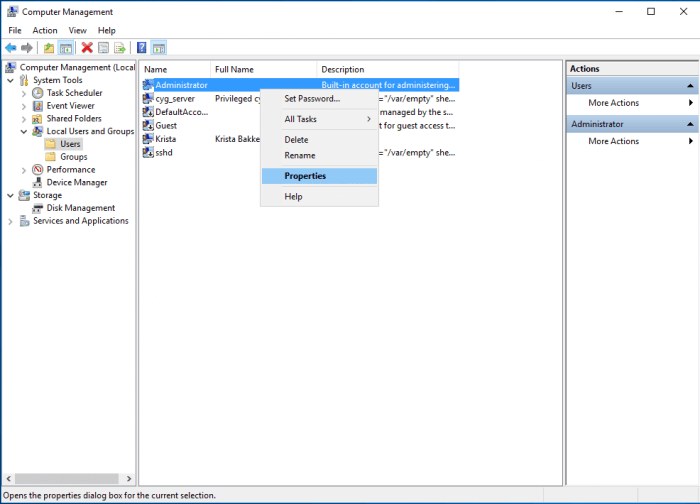Viewport: 700px width, 504px height.
Task: Click the red X Delete toolbar icon
Action: click(x=87, y=47)
